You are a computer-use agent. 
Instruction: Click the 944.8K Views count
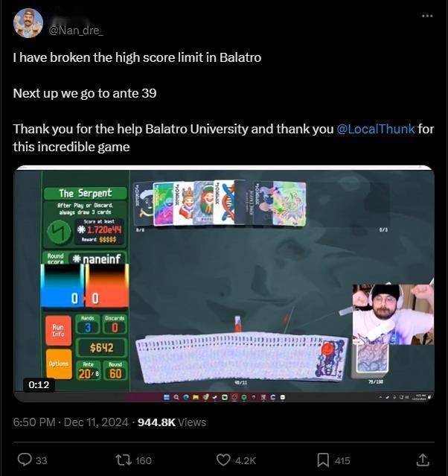click(172, 422)
